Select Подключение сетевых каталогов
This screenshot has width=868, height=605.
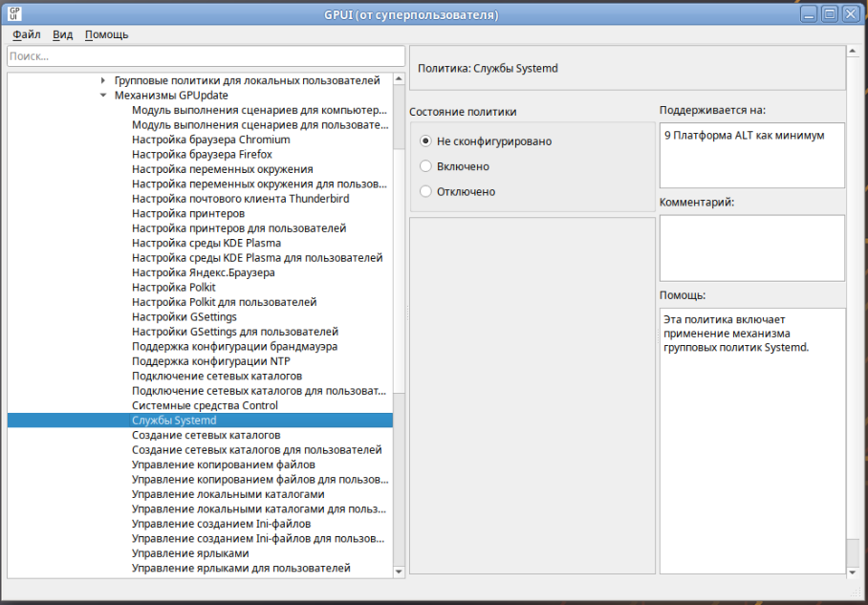[217, 376]
